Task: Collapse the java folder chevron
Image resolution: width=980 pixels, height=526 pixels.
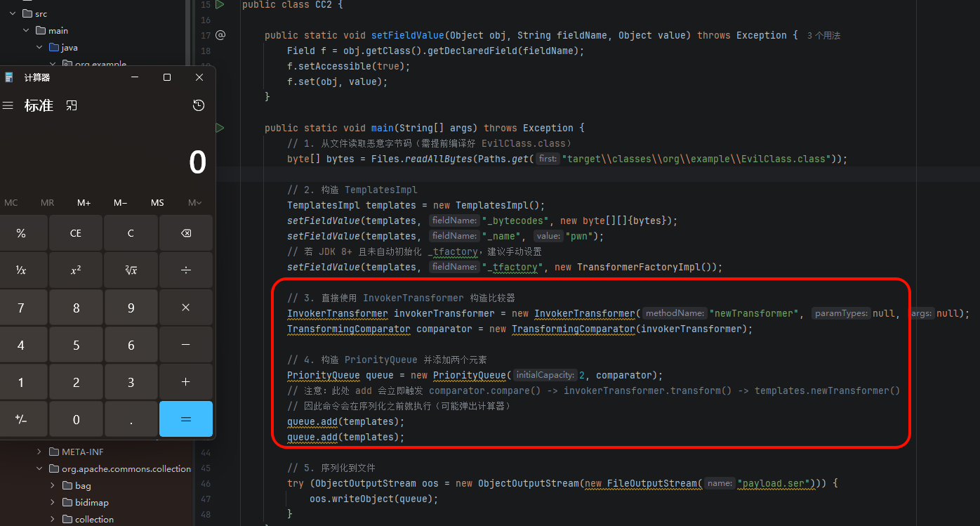Action: click(x=39, y=47)
